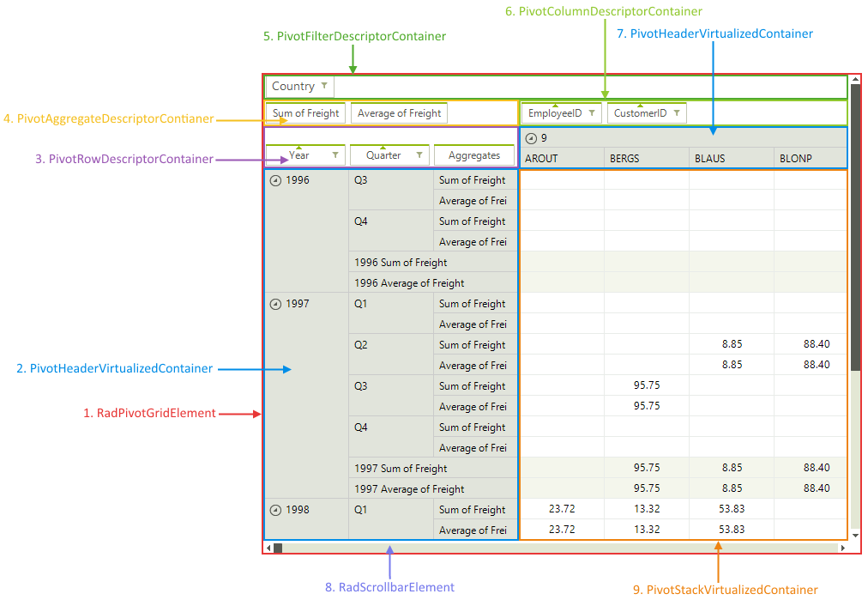This screenshot has height=600, width=868.
Task: Click the left arrow of the horizontal scrollbar
Action: [268, 547]
